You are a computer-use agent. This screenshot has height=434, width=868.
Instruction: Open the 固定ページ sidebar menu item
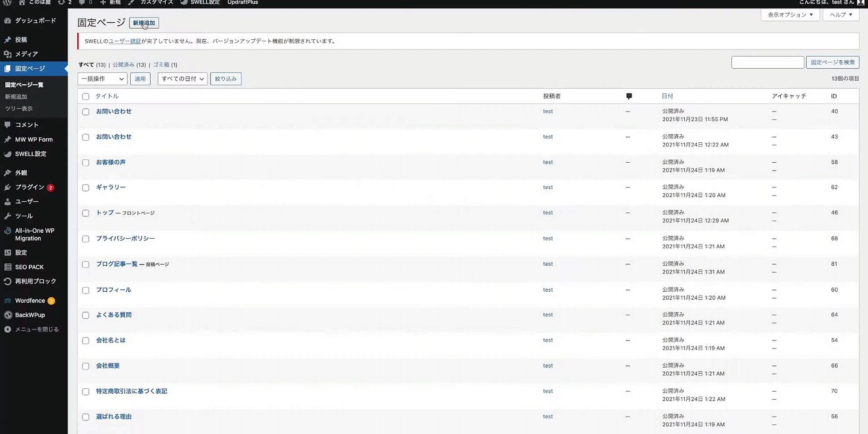point(34,69)
